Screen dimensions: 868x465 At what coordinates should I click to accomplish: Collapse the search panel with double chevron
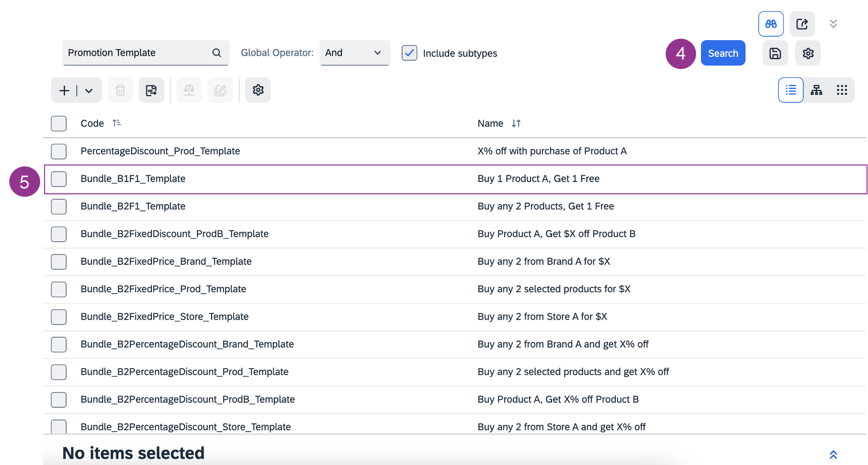pyautogui.click(x=833, y=24)
